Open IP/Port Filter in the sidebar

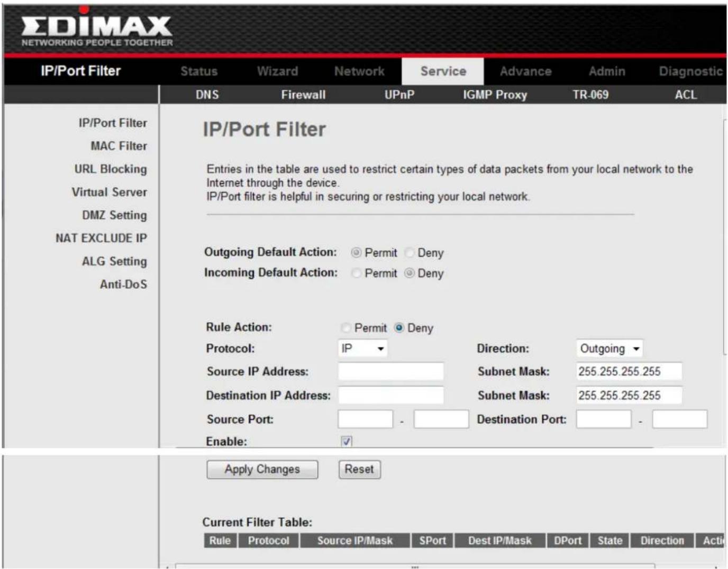(x=113, y=123)
